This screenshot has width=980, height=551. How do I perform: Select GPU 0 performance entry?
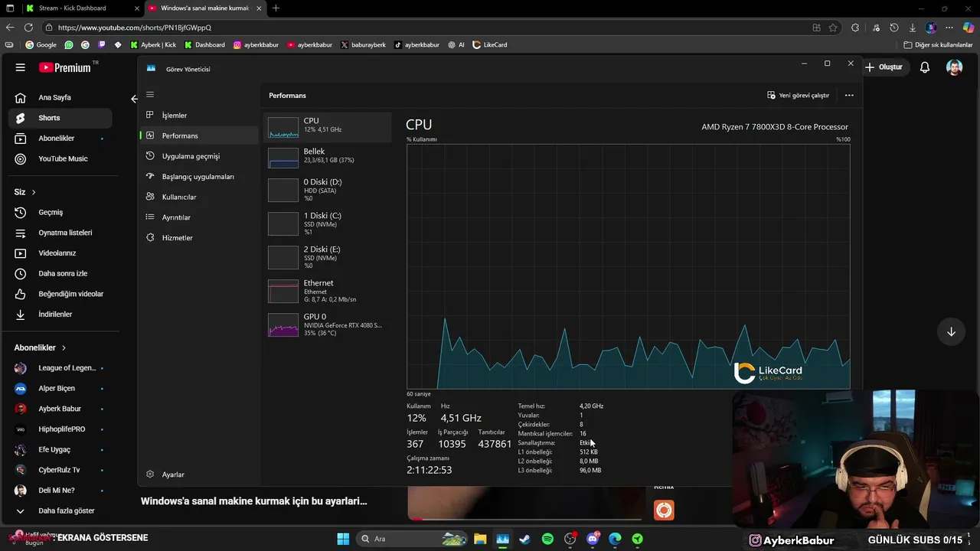327,324
